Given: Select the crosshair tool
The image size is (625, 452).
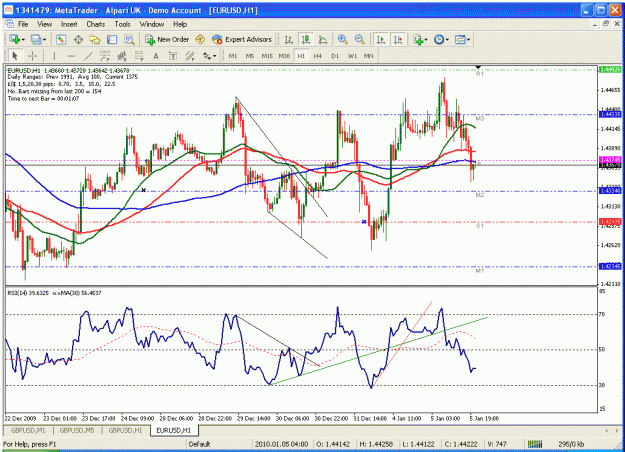Looking at the screenshot, I should pyautogui.click(x=32, y=56).
